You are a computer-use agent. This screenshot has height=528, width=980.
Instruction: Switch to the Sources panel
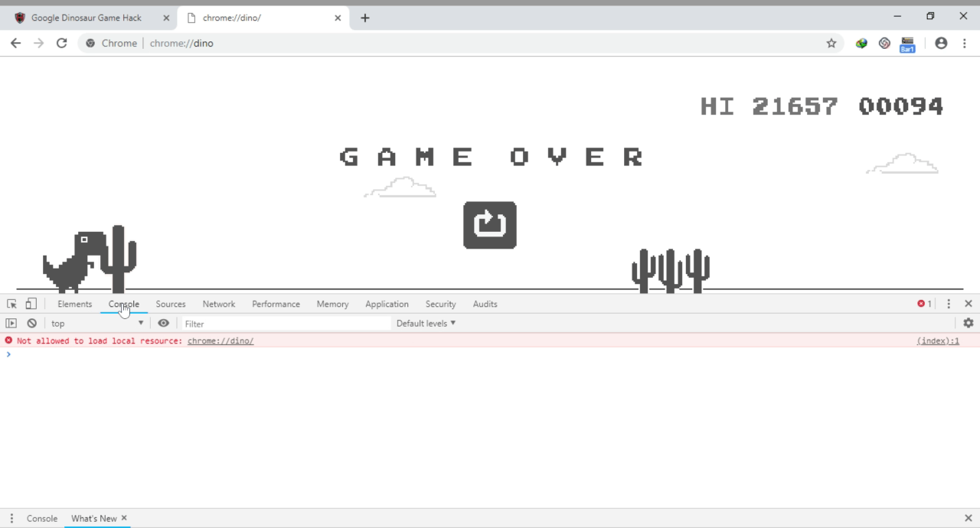point(171,304)
